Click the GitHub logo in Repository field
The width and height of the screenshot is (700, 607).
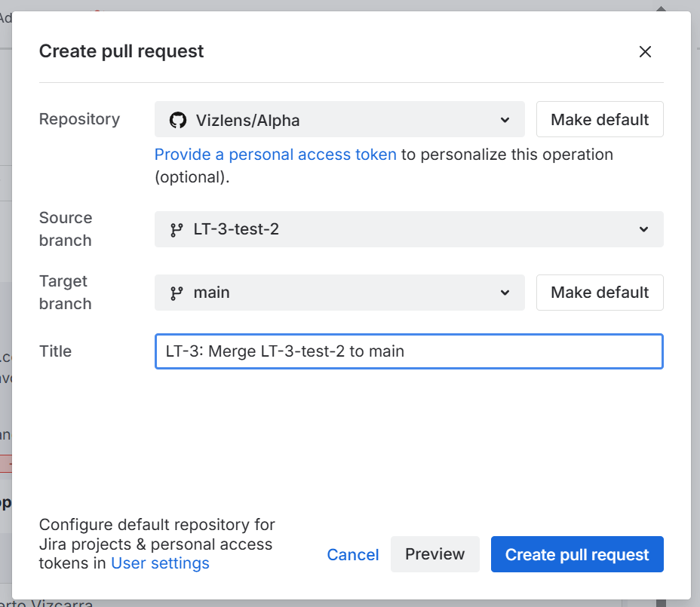177,120
